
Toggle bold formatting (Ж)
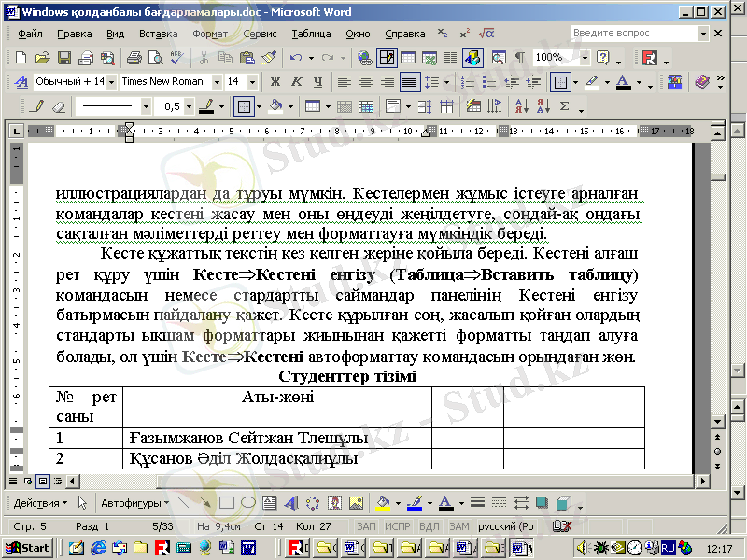[275, 82]
